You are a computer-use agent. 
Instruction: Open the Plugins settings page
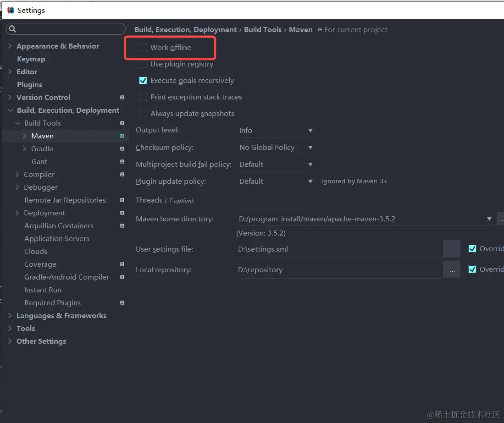(x=29, y=84)
